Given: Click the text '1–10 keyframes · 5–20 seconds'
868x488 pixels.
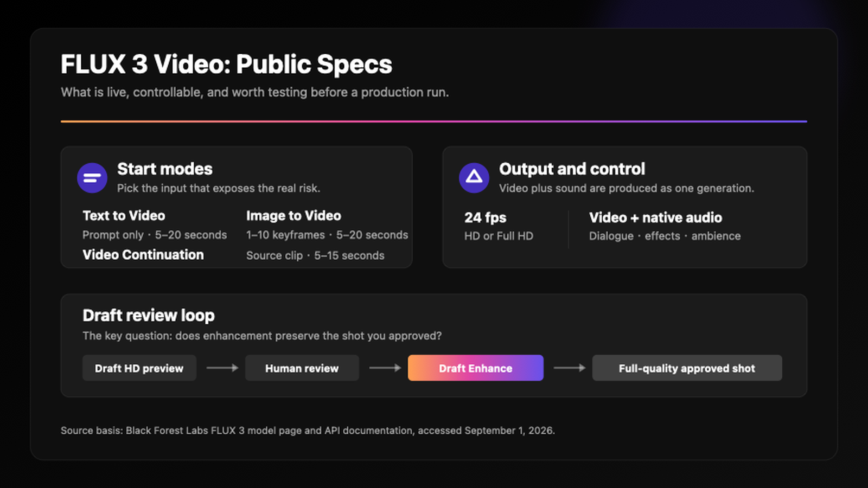Looking at the screenshot, I should (327, 235).
